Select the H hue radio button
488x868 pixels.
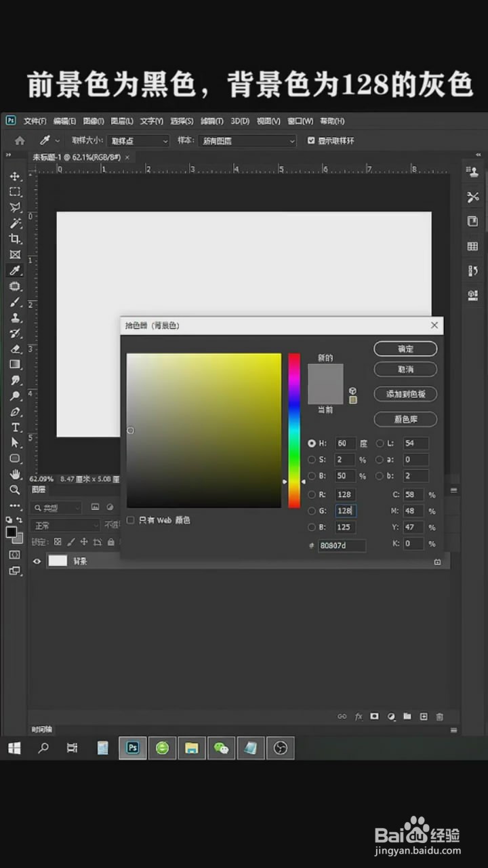pos(312,443)
